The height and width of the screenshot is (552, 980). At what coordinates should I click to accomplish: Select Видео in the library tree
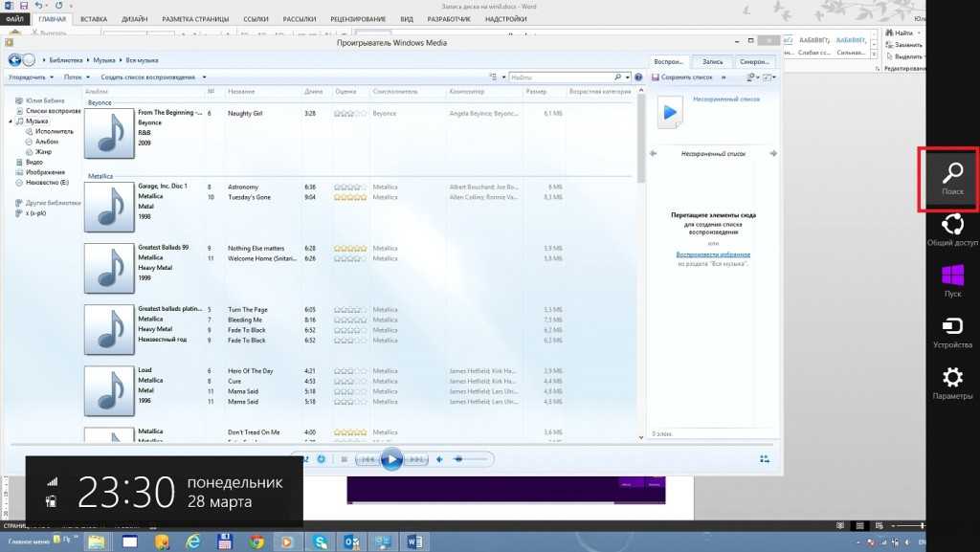tap(33, 162)
